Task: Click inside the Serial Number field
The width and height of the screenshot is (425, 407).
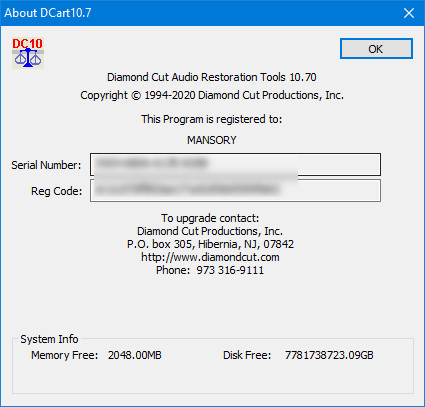Action: coord(235,164)
